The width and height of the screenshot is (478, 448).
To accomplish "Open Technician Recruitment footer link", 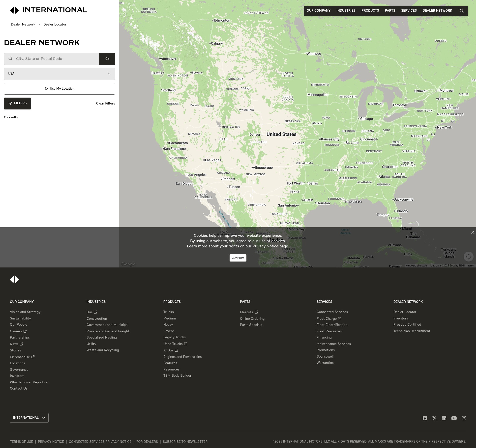I will pyautogui.click(x=412, y=331).
